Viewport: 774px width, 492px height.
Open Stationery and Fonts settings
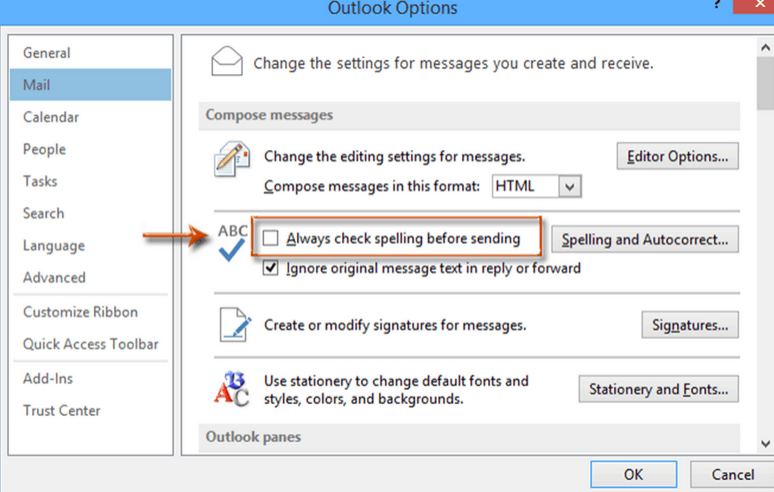pyautogui.click(x=658, y=389)
